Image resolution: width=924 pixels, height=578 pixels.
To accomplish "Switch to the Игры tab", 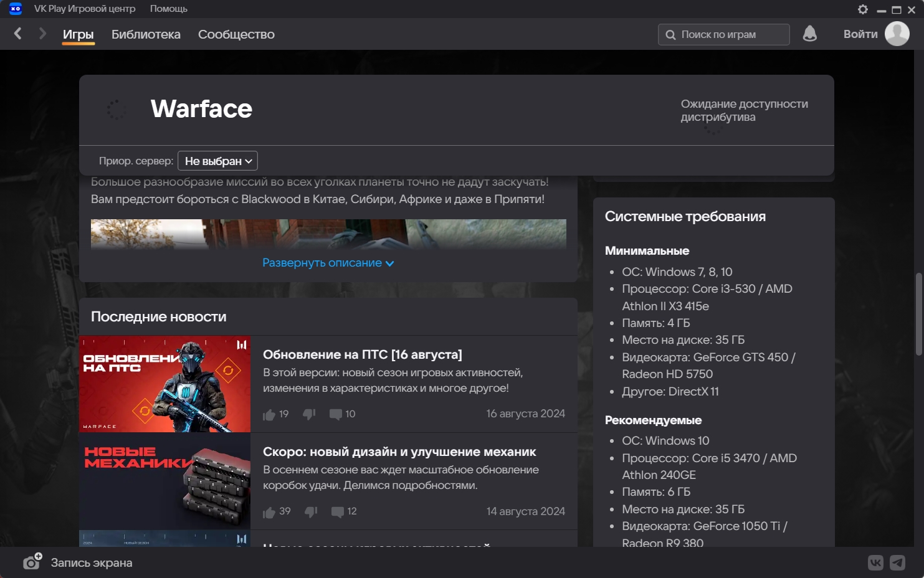I will tap(79, 34).
